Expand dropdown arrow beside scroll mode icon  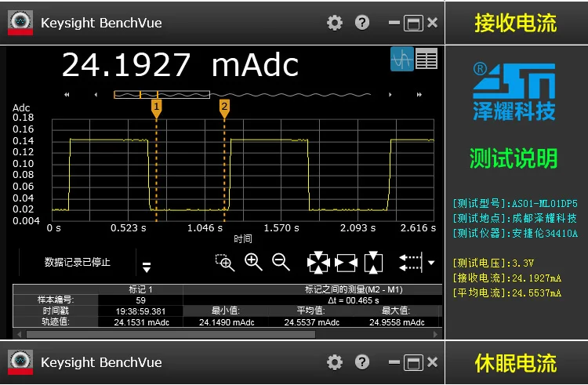[x=431, y=263]
